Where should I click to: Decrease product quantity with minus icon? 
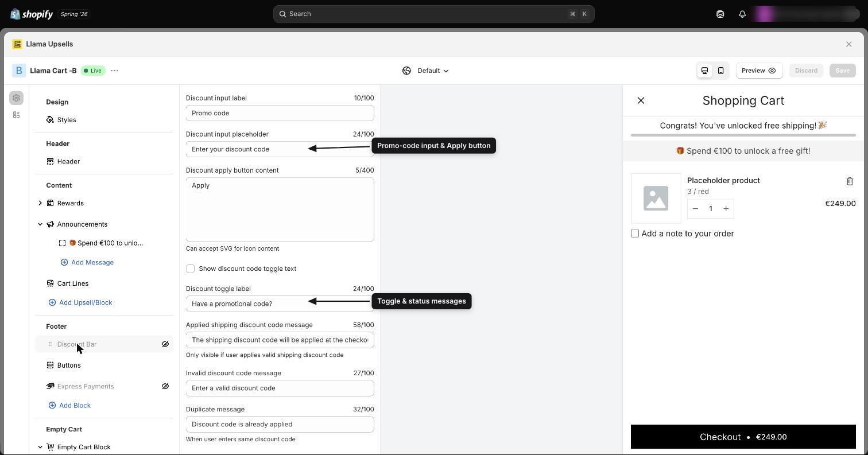tap(695, 209)
